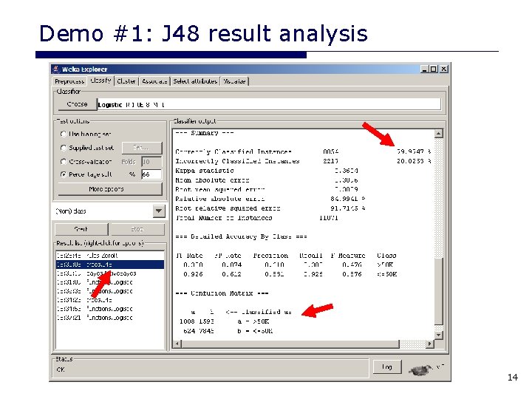This screenshot has height=399, width=532.
Task: Click the confusion matrix row b = <=50K
Action: [228, 331]
